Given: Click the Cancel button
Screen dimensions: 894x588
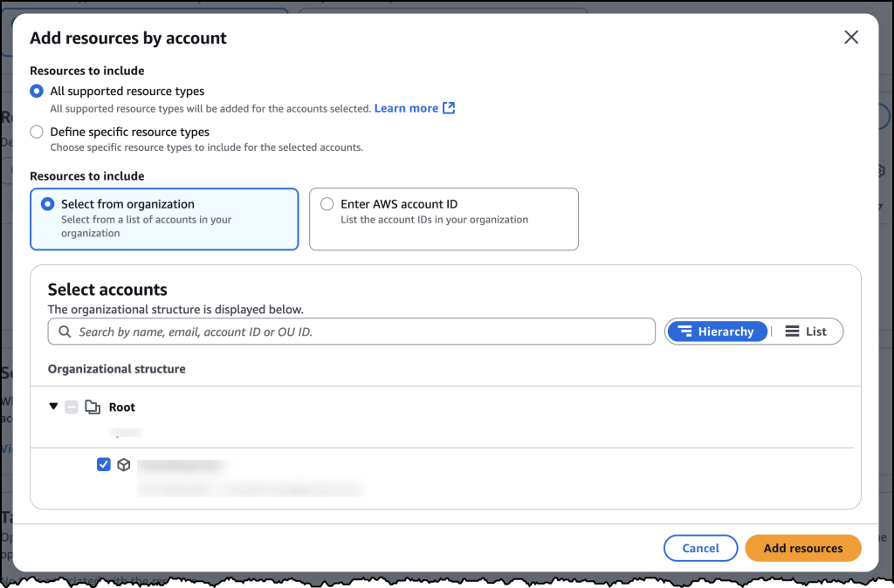Looking at the screenshot, I should click(700, 548).
